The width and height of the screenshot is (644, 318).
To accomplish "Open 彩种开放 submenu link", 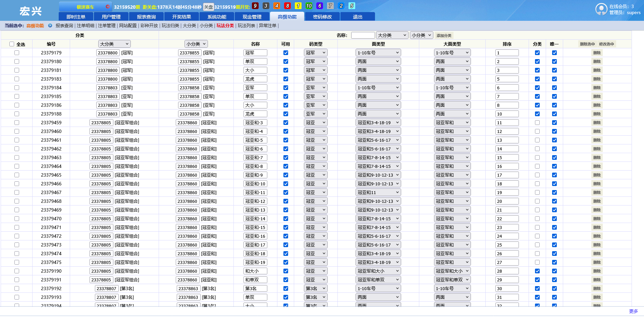I will coord(149,26).
